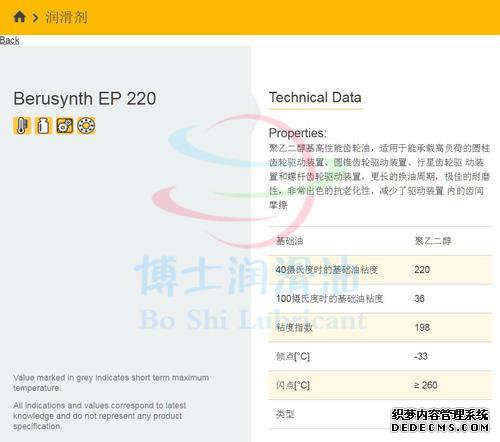This screenshot has height=442, width=500.
Task: Click the product specification disclaimer text
Action: coord(100,416)
